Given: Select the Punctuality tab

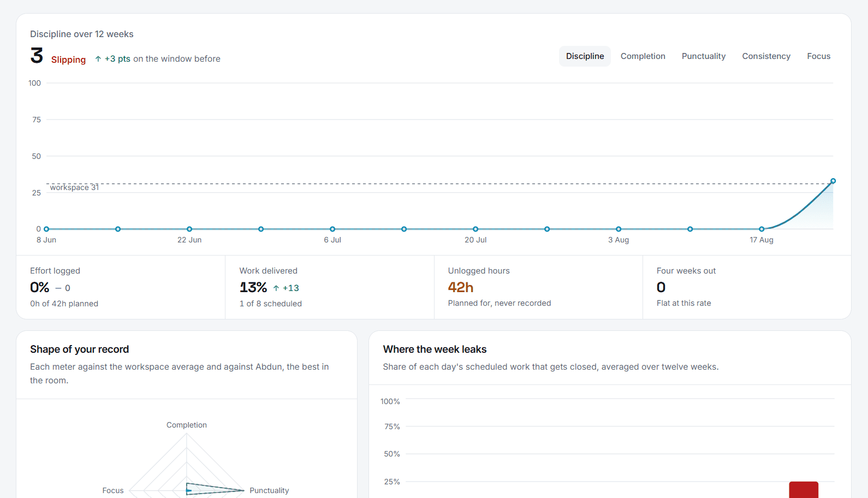Looking at the screenshot, I should coord(704,56).
